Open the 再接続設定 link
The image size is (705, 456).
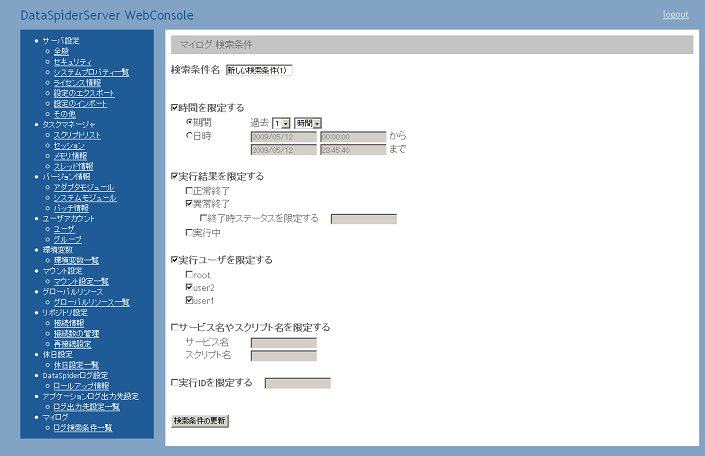[x=72, y=344]
